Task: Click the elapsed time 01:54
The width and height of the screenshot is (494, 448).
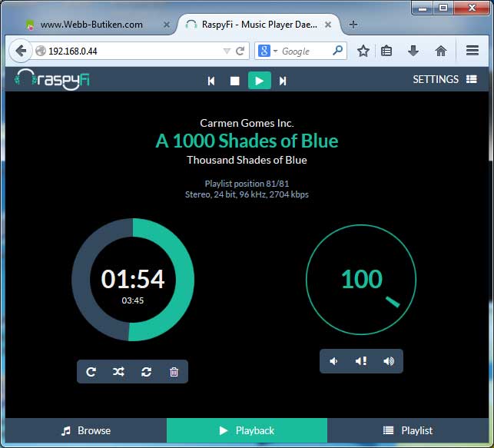Action: (133, 279)
